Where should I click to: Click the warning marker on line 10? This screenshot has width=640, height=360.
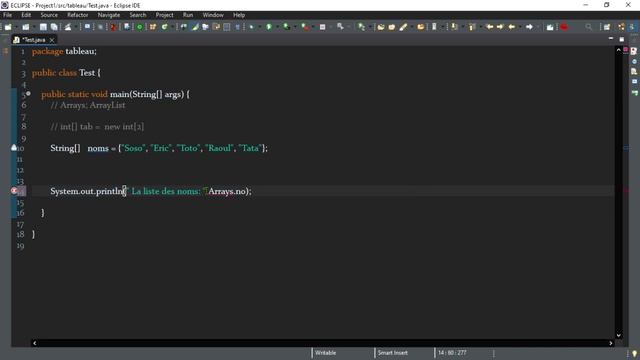click(14, 148)
